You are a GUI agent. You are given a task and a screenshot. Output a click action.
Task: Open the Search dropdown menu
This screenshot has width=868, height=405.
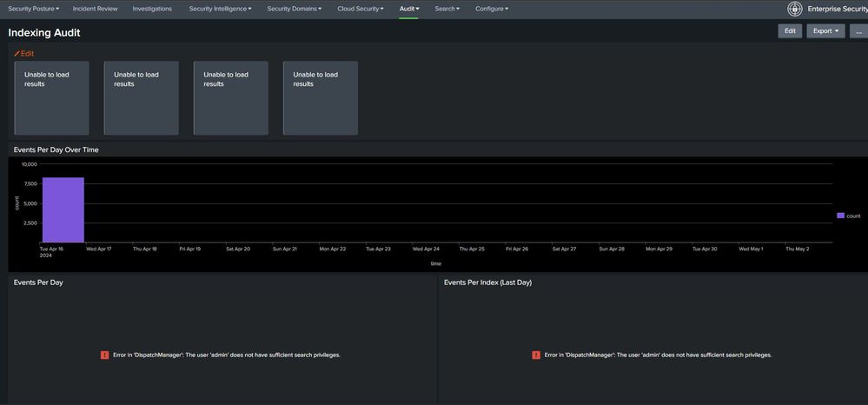[x=447, y=9]
